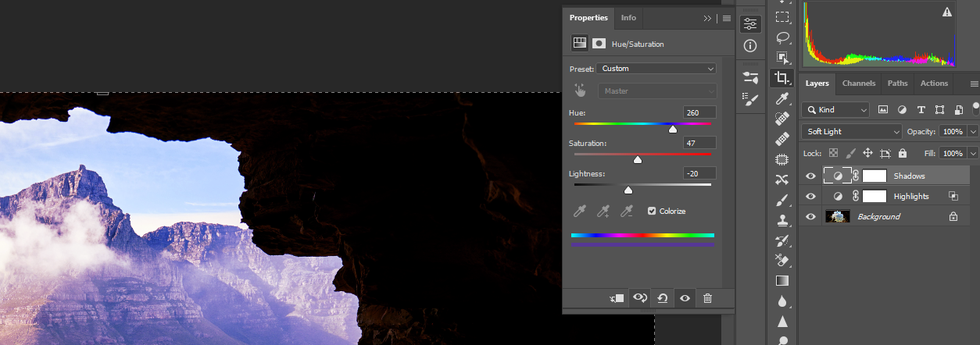Switch to the Info tab
The width and height of the screenshot is (980, 345).
coord(628,18)
